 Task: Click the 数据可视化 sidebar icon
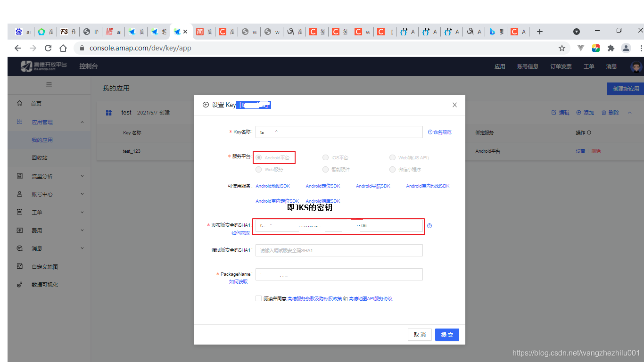19,284
